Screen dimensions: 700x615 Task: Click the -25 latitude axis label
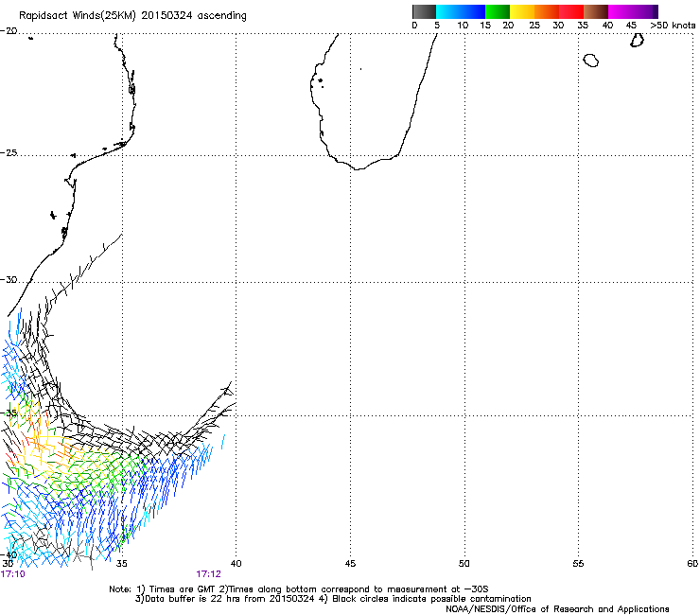[9, 152]
